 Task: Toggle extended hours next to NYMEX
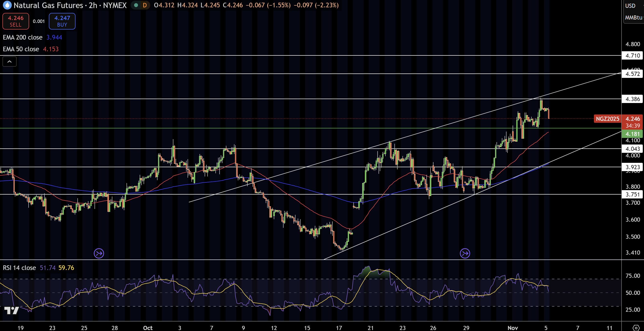[136, 5]
